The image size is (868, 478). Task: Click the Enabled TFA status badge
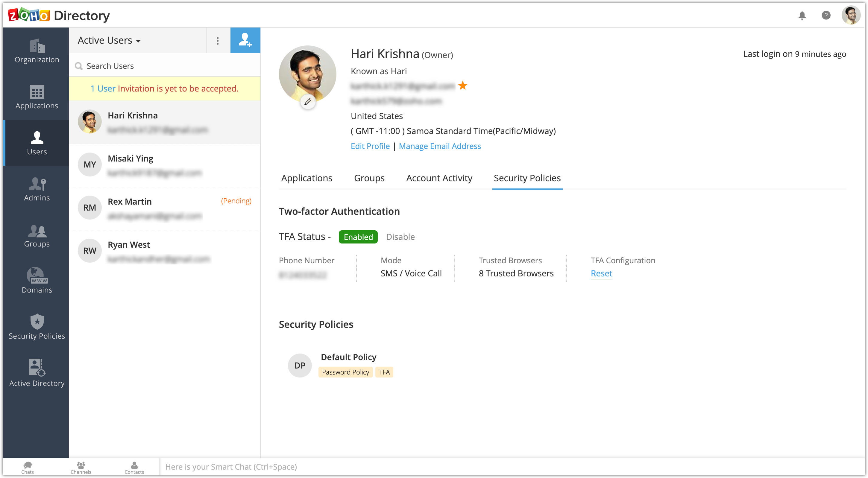358,237
